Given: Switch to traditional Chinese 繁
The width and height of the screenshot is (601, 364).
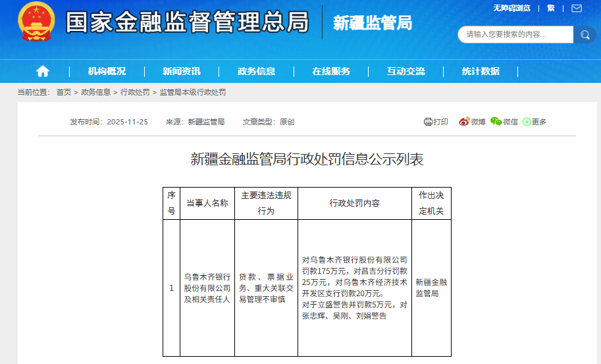Looking at the screenshot, I should pos(551,9).
